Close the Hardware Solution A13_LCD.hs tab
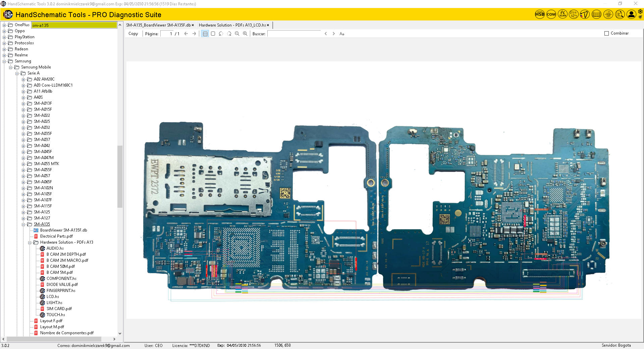 [268, 25]
